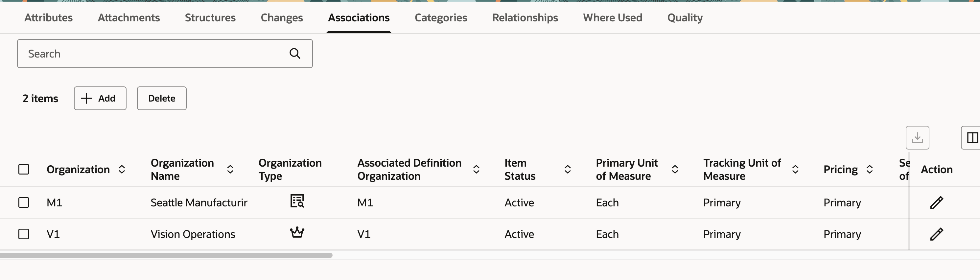
Task: Select the V1 row checkbox
Action: 24,234
